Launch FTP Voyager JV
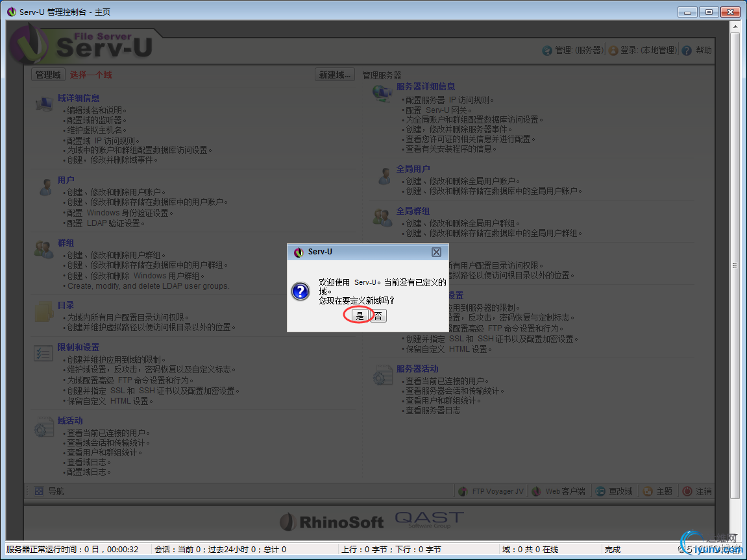Image resolution: width=747 pixels, height=560 pixels. pos(498,491)
